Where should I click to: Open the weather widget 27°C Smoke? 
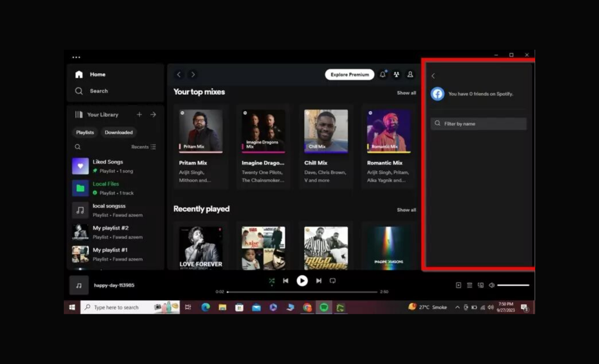tap(428, 307)
